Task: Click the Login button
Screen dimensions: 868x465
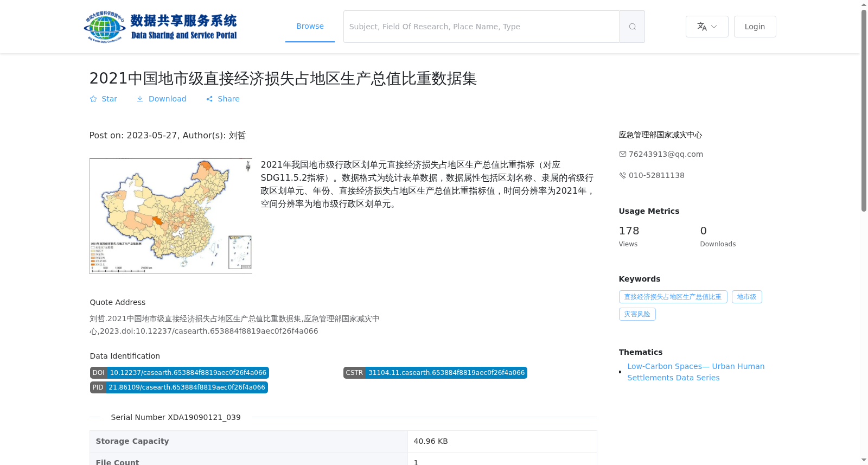Action: [x=755, y=27]
